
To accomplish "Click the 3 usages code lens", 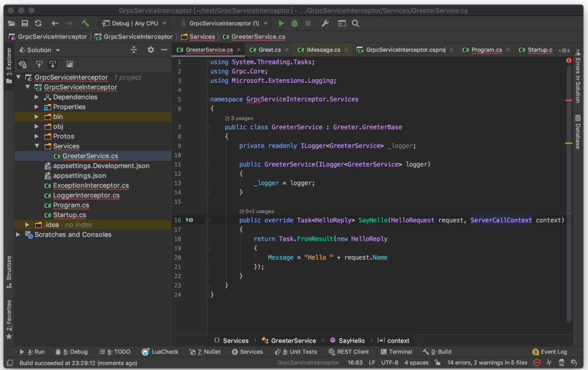I will pyautogui.click(x=239, y=118).
